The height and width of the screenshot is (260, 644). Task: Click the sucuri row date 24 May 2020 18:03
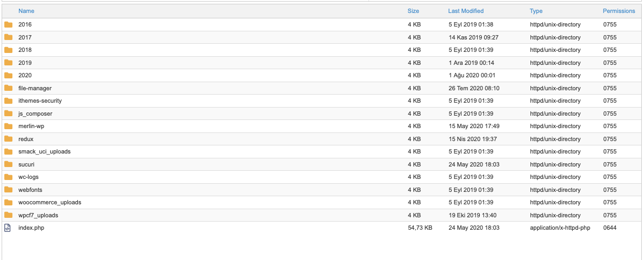[x=474, y=164]
